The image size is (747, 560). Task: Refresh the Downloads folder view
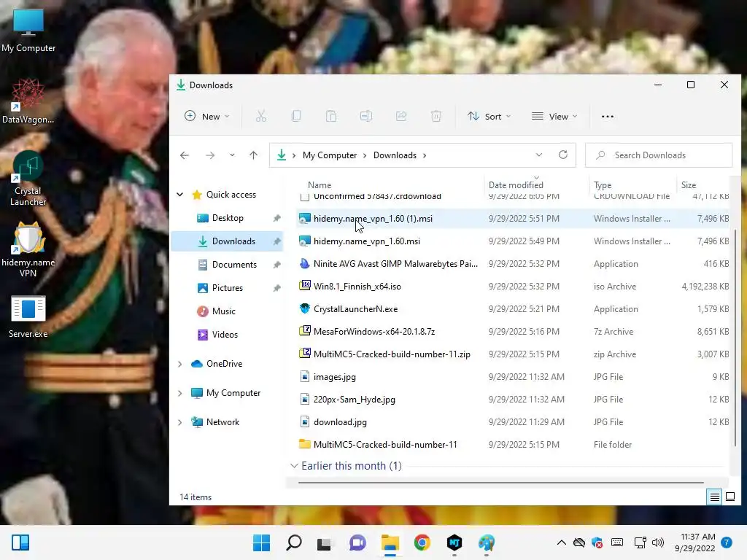point(563,155)
